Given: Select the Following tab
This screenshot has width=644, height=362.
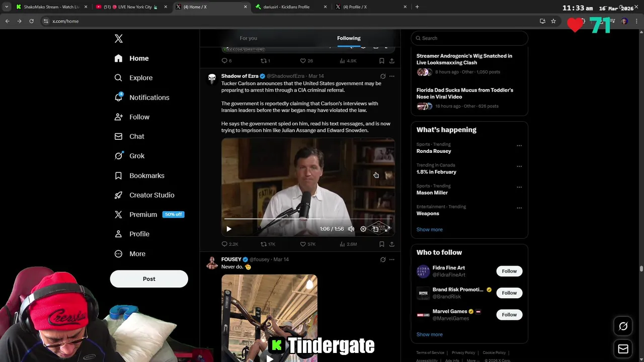Looking at the screenshot, I should (349, 38).
